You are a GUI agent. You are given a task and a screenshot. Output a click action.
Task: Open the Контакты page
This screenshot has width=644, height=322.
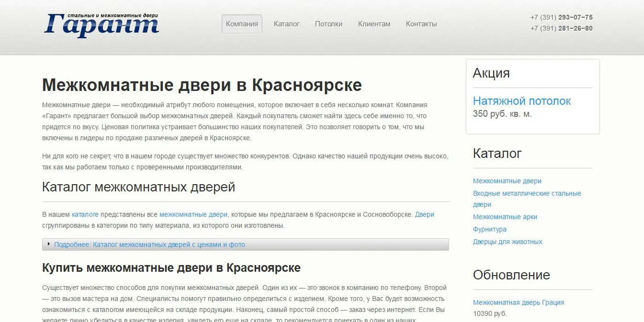(x=421, y=24)
